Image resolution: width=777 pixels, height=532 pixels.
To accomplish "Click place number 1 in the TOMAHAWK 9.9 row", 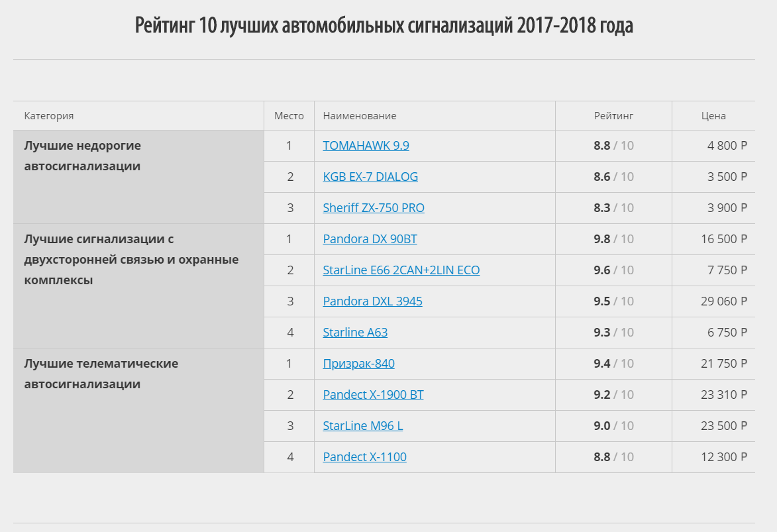I will [x=289, y=146].
